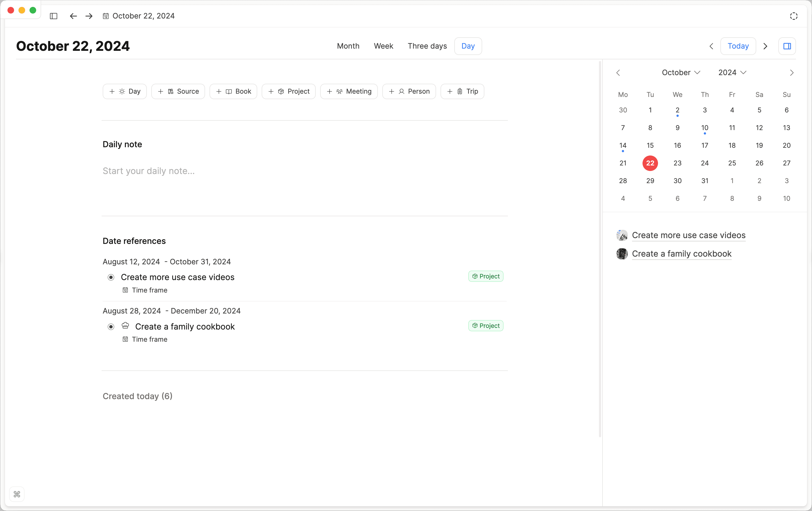Toggle the left sidebar panel
The height and width of the screenshot is (511, 812).
coord(54,16)
